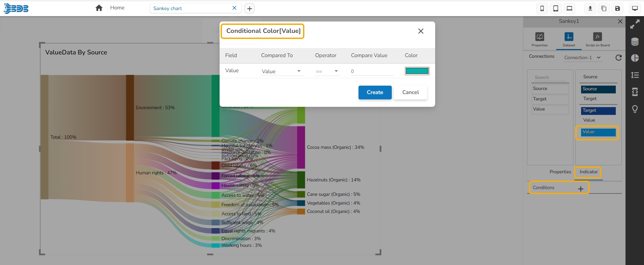
Task: Click the Compare Value input field
Action: pos(372,71)
